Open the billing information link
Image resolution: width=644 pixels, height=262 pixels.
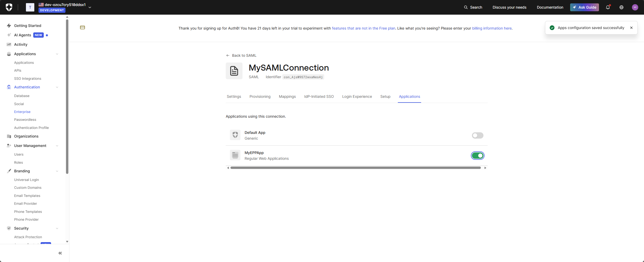tap(492, 28)
